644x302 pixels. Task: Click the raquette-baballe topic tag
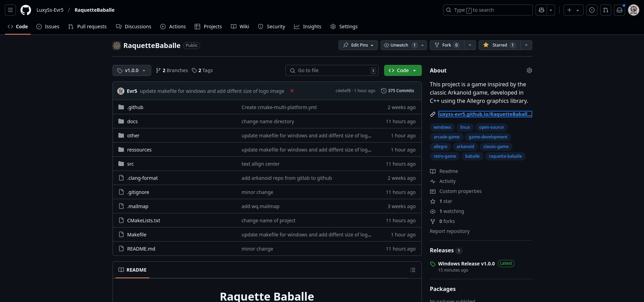[x=505, y=156]
